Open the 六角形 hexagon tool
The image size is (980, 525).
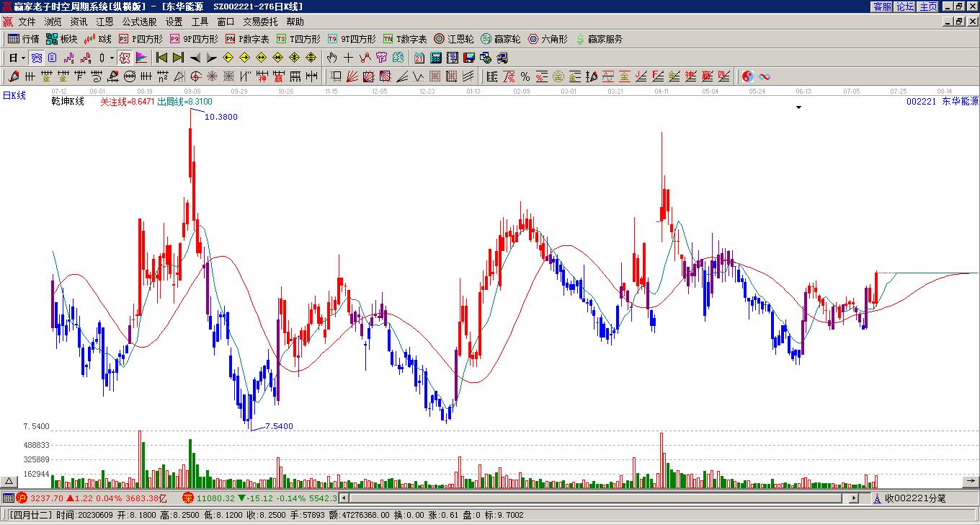[x=548, y=39]
